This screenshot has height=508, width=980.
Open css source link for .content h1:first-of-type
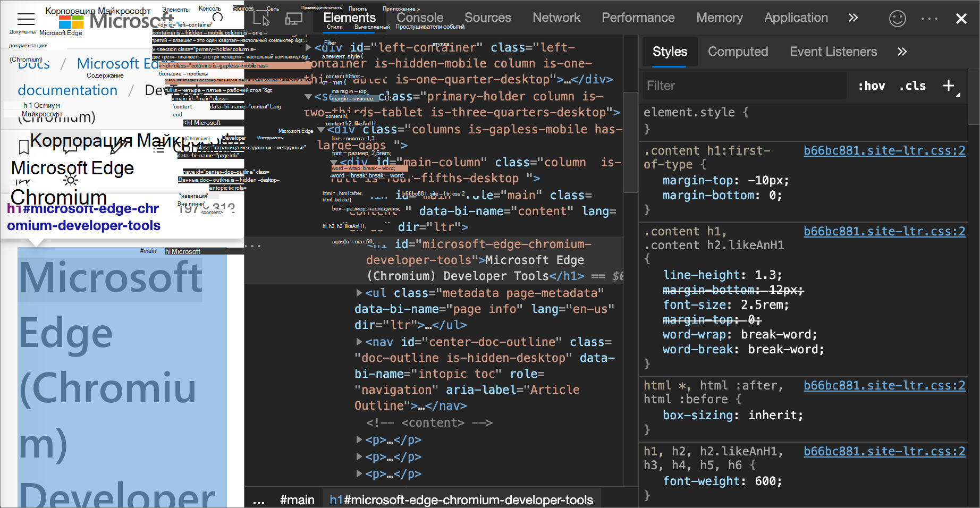click(x=884, y=150)
